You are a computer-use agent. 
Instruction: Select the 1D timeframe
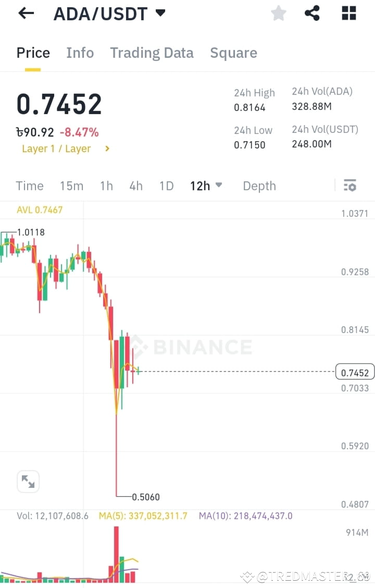click(166, 186)
